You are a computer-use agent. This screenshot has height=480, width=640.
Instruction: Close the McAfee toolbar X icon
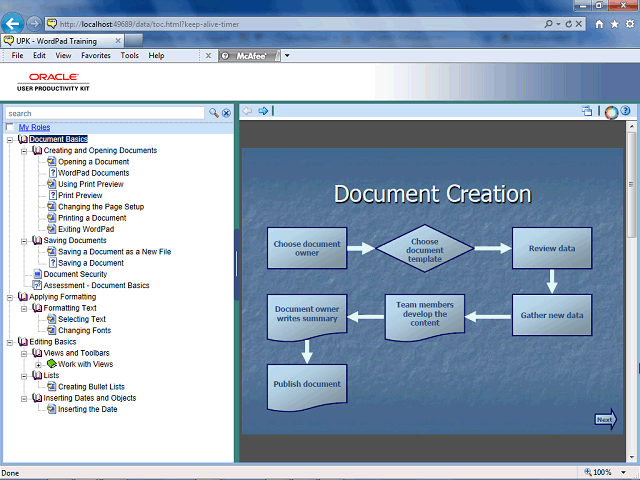coord(208,56)
